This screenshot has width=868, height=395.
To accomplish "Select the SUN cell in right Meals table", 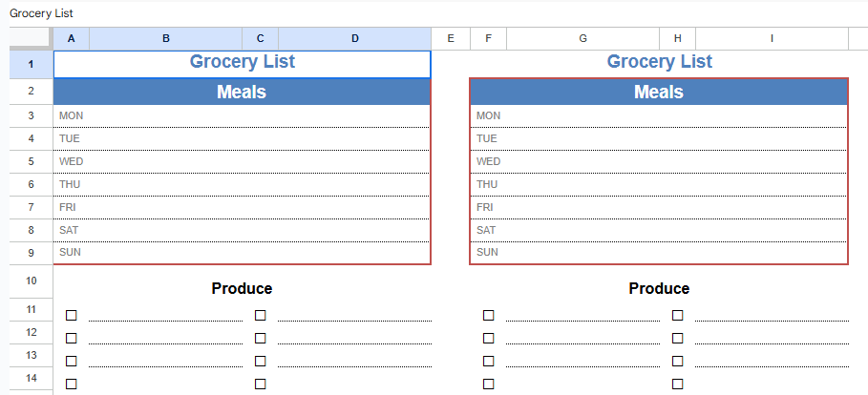I will pyautogui.click(x=488, y=253).
